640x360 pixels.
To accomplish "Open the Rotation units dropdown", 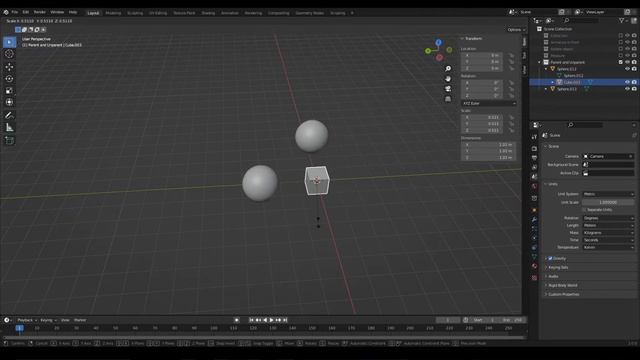I will [x=608, y=218].
